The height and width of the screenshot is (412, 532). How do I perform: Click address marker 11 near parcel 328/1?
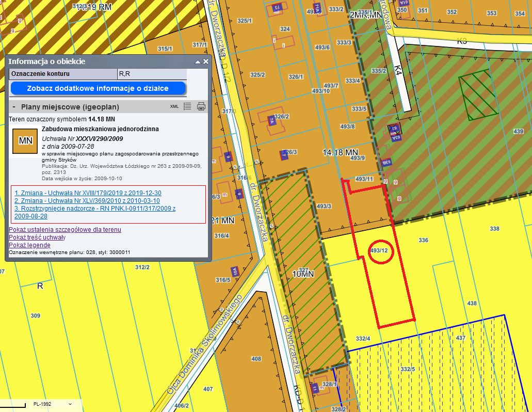tap(315, 388)
